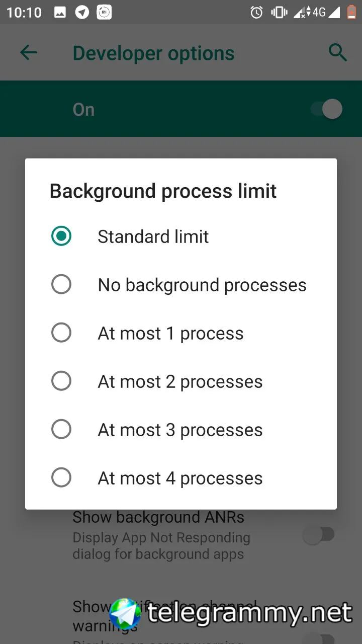Toggle the Developer options On switch
Screen dimensions: 362x644
(326, 109)
